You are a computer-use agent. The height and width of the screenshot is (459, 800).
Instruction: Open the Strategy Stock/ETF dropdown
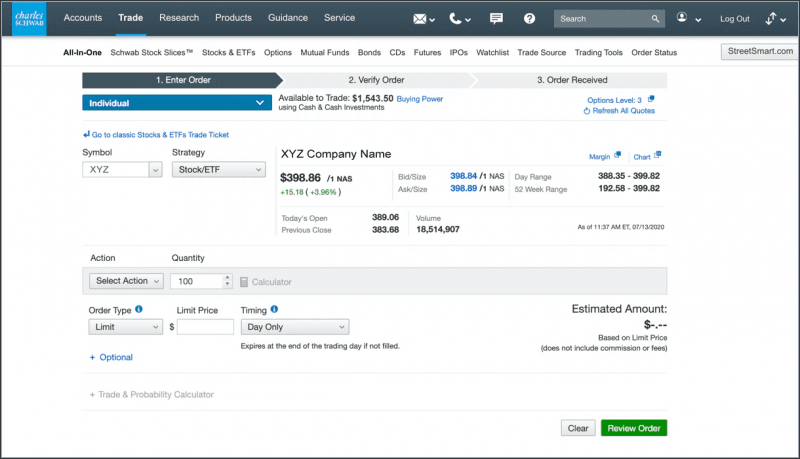(219, 170)
